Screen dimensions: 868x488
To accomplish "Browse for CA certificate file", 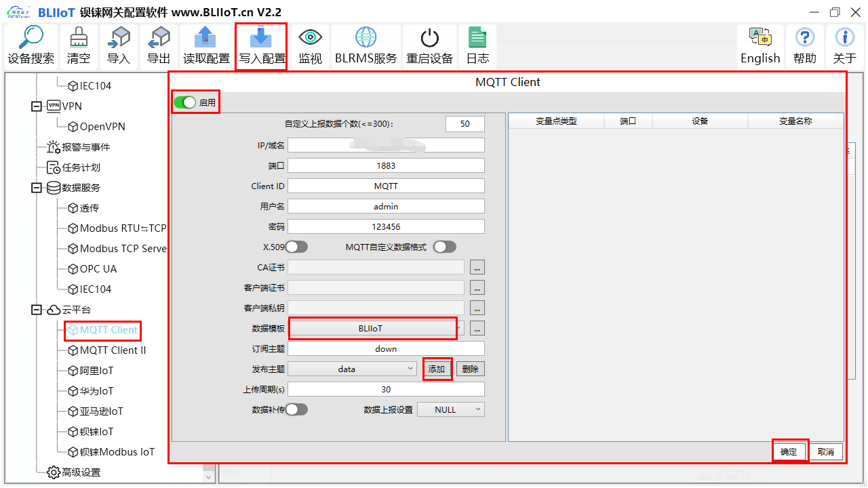I will (477, 267).
